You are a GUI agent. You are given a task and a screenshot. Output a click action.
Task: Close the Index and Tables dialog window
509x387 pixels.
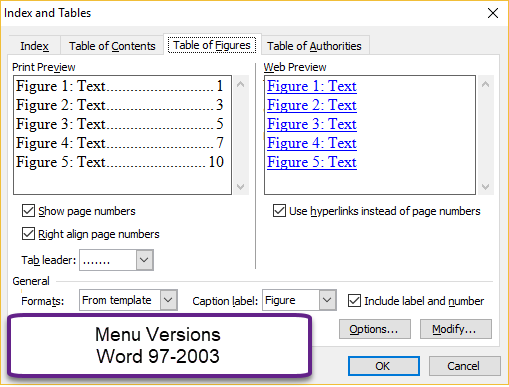click(x=493, y=13)
